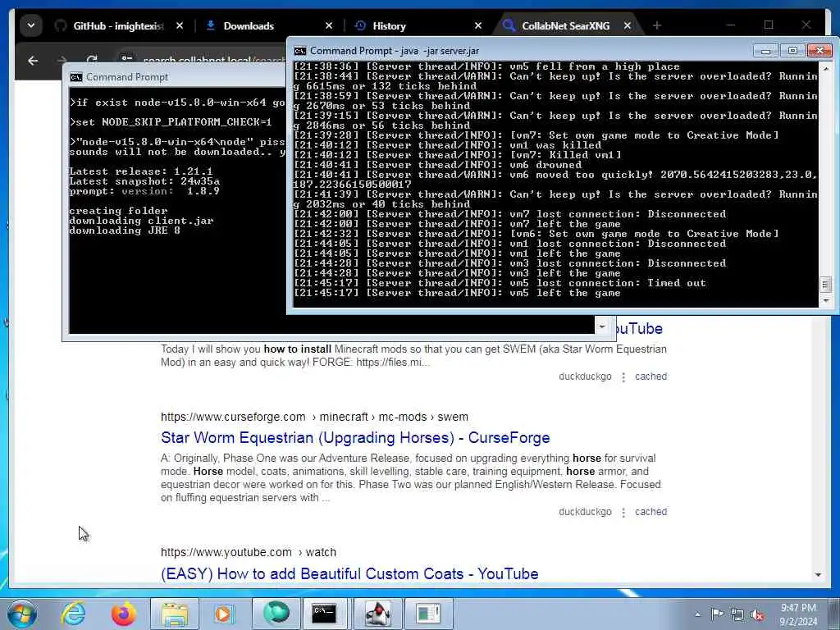Click scrollbar thumb in server Command Prompt
Screen dimensions: 840x630
click(x=825, y=285)
